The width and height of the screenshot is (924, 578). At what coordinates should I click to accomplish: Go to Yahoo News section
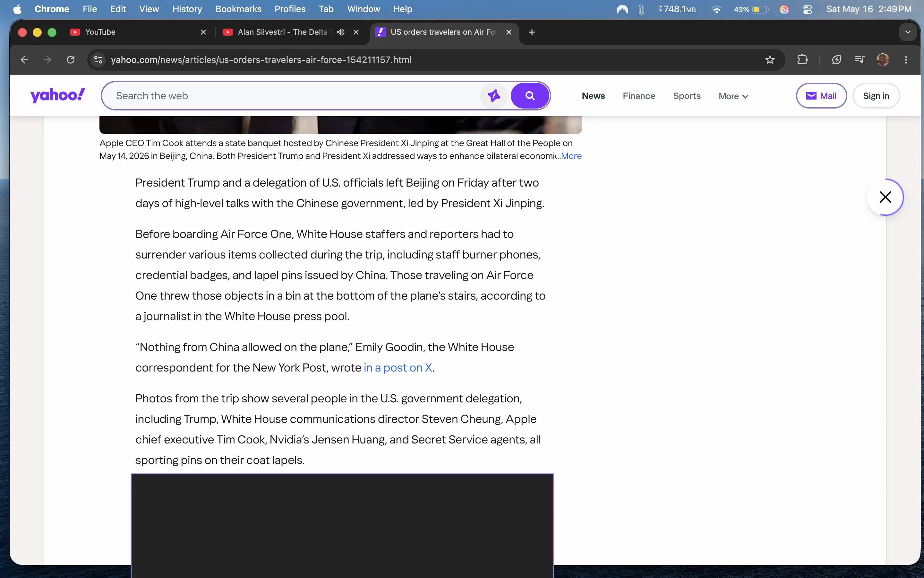tap(593, 96)
